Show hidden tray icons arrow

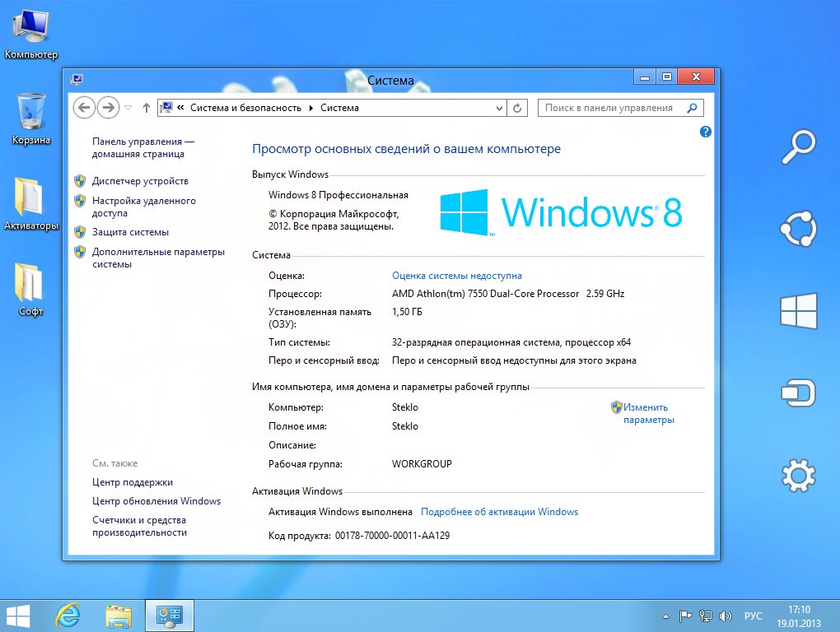pyautogui.click(x=665, y=616)
